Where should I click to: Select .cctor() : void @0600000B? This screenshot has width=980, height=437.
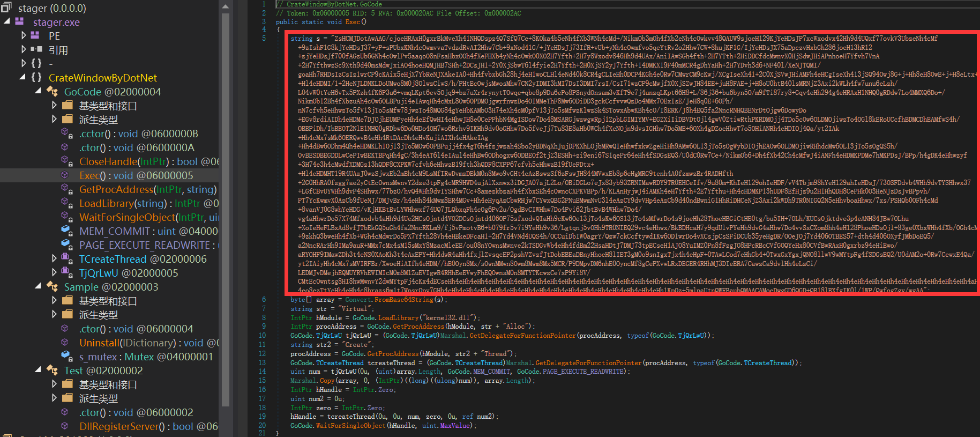pyautogui.click(x=139, y=133)
